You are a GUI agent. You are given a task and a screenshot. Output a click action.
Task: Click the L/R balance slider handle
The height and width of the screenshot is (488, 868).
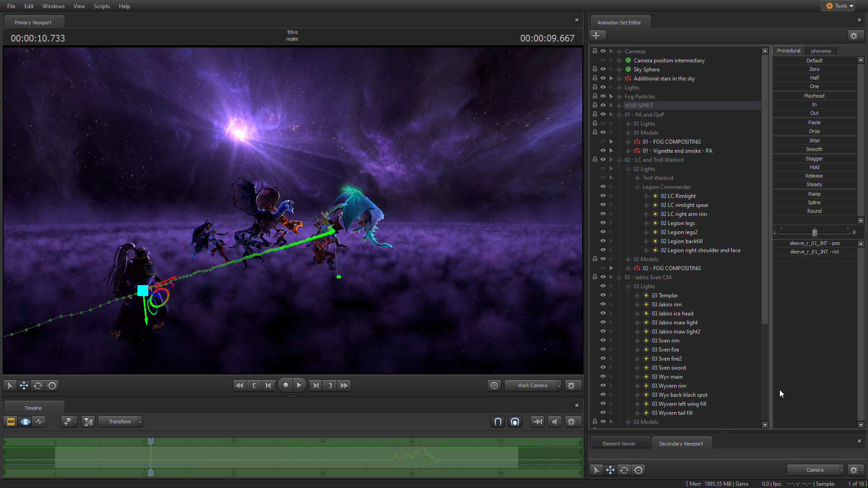(815, 233)
